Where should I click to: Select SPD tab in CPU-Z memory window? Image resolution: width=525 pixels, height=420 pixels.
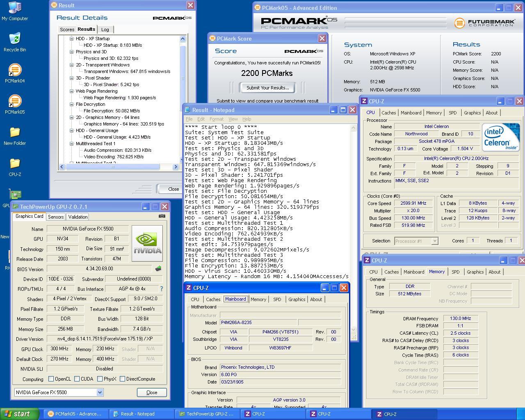(x=455, y=272)
